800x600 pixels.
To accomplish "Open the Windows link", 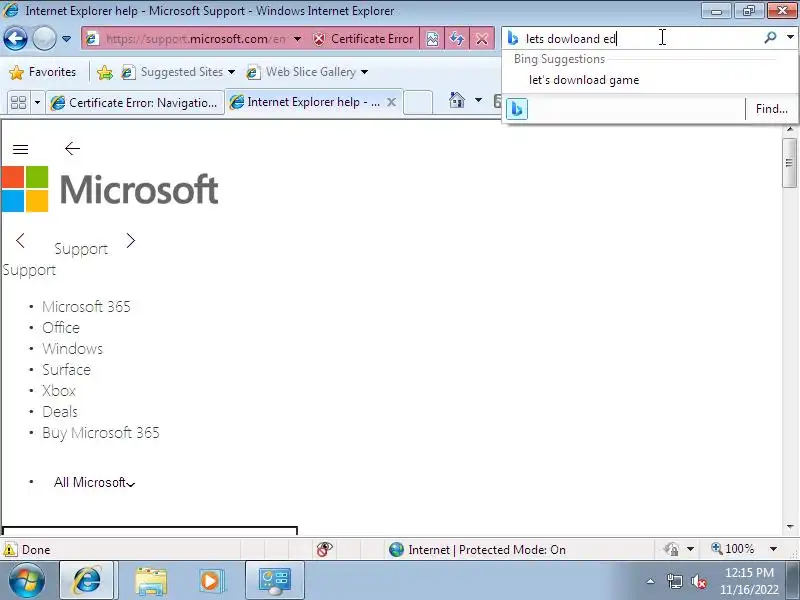I will coord(72,348).
